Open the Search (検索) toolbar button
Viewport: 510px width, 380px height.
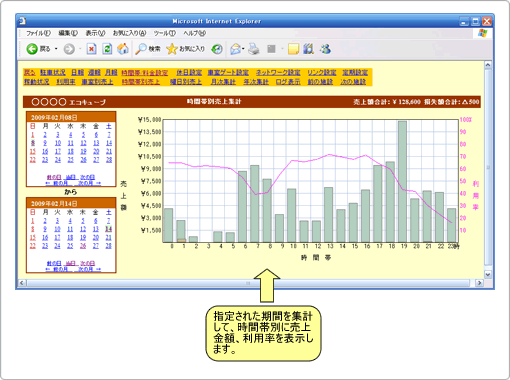(148, 49)
